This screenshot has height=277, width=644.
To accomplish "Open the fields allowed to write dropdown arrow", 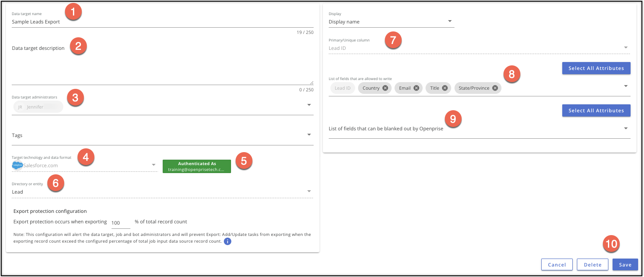I will tap(626, 86).
